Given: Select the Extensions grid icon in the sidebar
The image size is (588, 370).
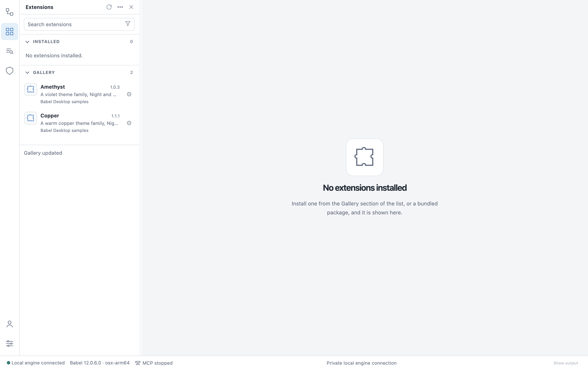Looking at the screenshot, I should 10,32.
